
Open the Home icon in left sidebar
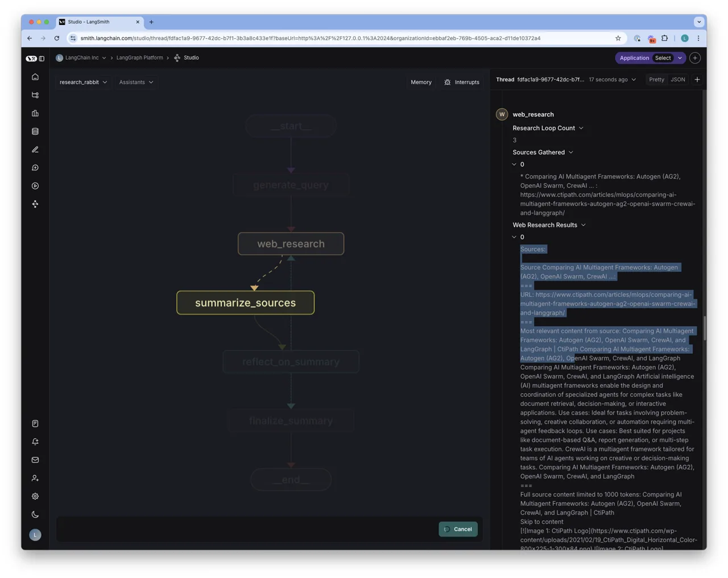pos(35,77)
